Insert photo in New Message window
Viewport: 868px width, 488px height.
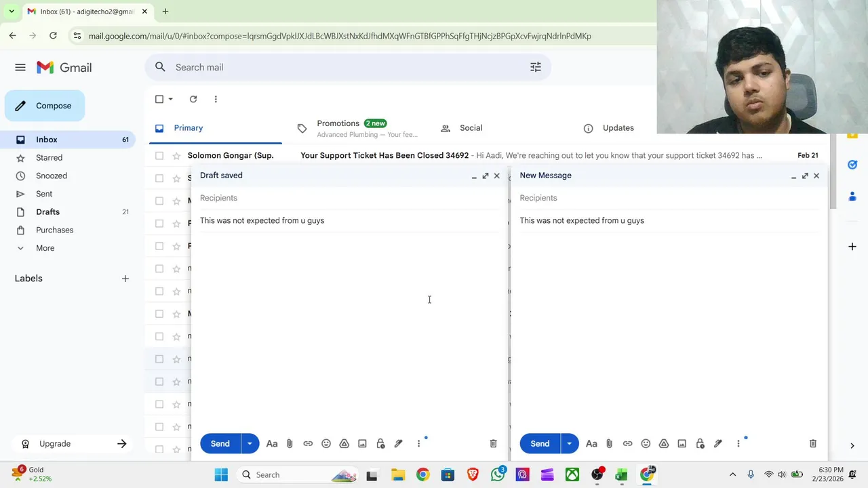[682, 443]
